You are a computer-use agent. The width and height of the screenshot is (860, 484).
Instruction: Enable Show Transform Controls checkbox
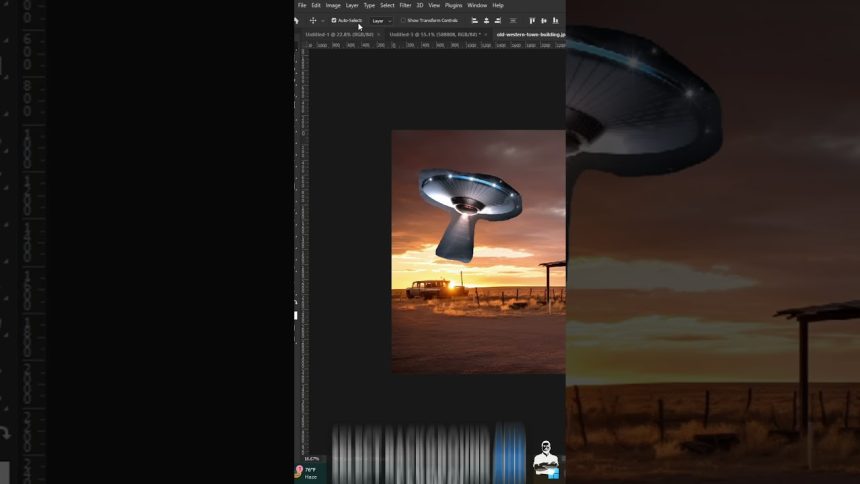point(403,20)
